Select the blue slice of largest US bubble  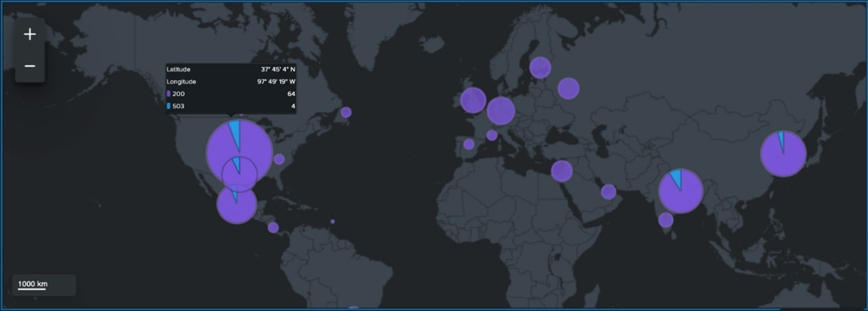235,132
